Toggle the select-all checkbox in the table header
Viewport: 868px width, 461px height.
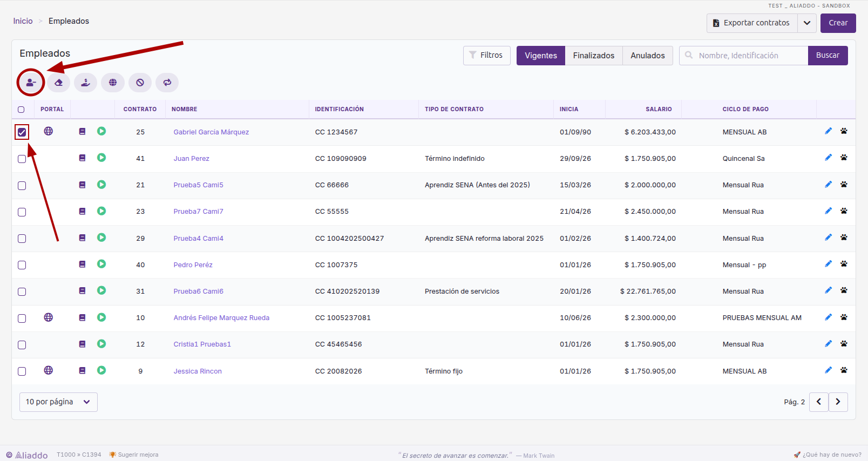(x=21, y=110)
